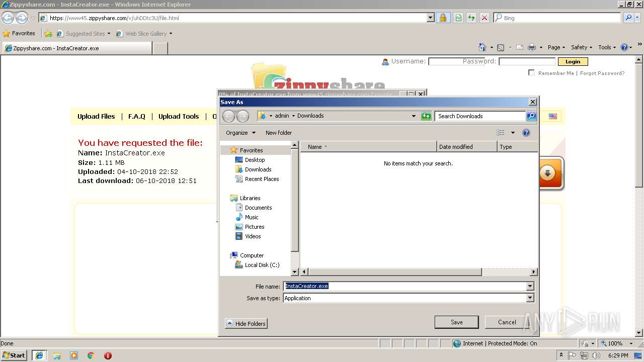Click the stop loading red X icon

[484, 18]
